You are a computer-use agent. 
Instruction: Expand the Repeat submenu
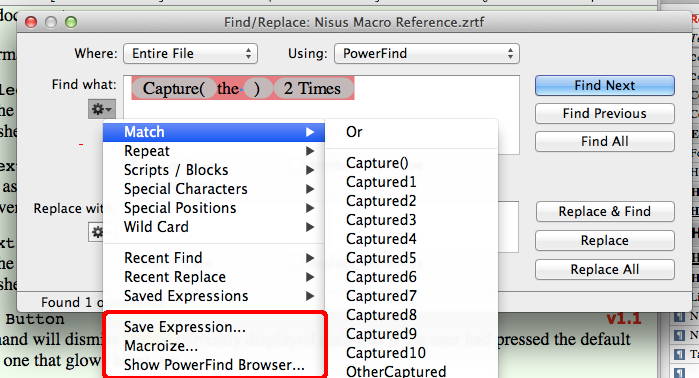pyautogui.click(x=214, y=151)
